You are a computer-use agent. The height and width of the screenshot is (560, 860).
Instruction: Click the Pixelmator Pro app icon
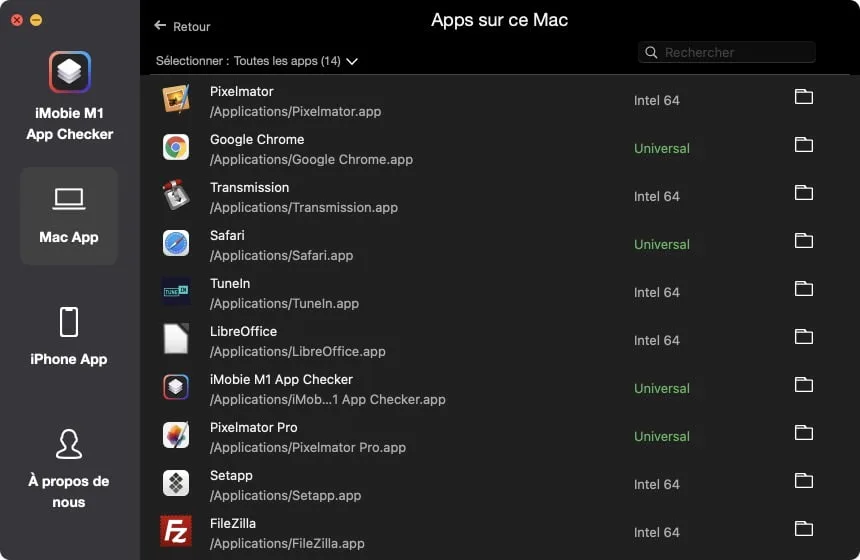(176, 435)
